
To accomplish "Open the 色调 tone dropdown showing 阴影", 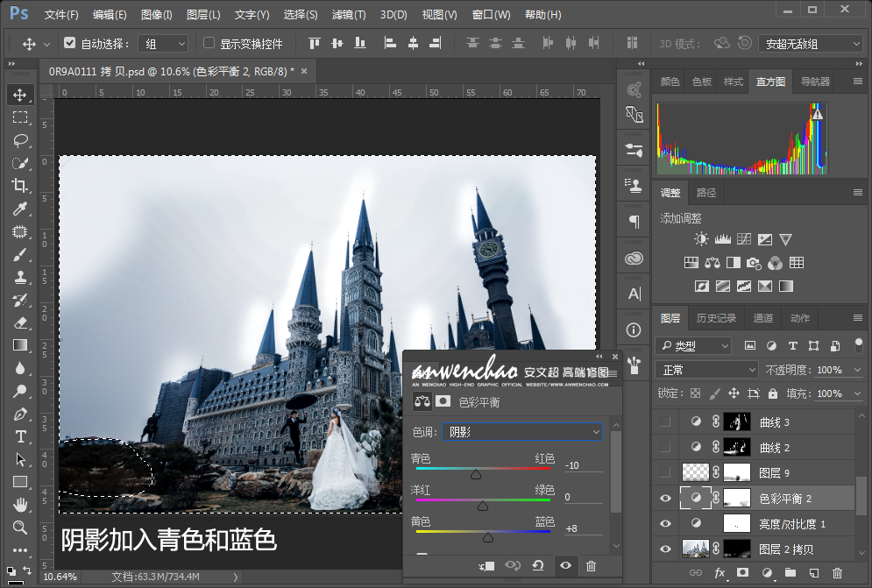I will [x=521, y=432].
